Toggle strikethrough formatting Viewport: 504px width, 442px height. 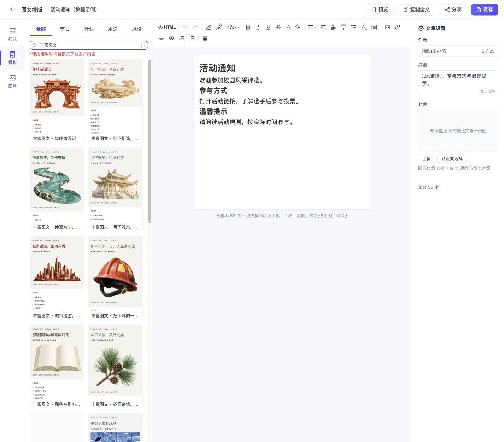click(x=279, y=27)
